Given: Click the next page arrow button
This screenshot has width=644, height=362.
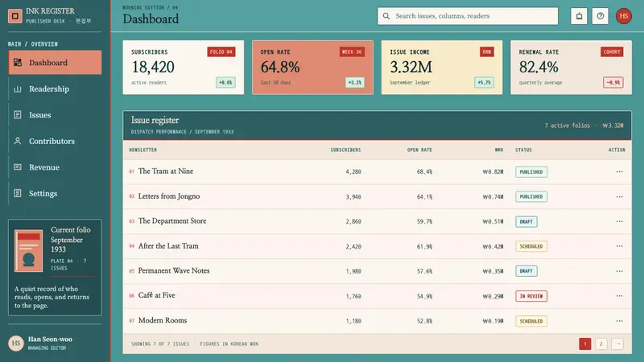Looking at the screenshot, I should point(617,344).
